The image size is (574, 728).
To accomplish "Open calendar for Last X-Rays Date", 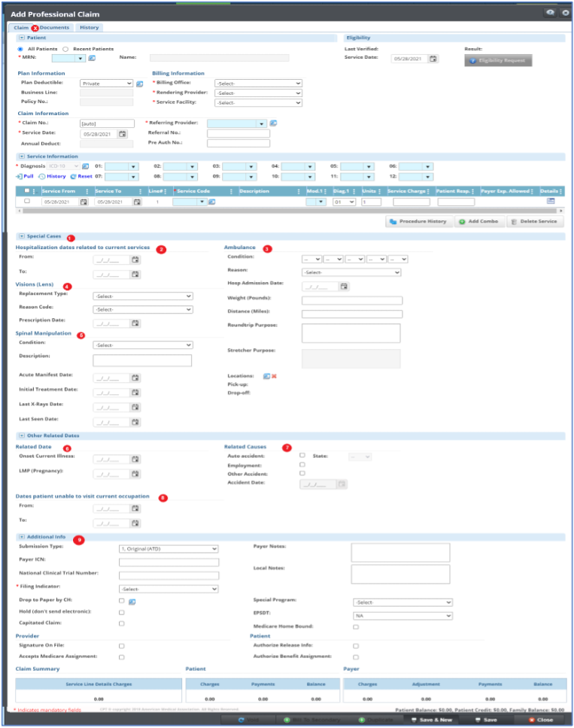I will pos(135,407).
